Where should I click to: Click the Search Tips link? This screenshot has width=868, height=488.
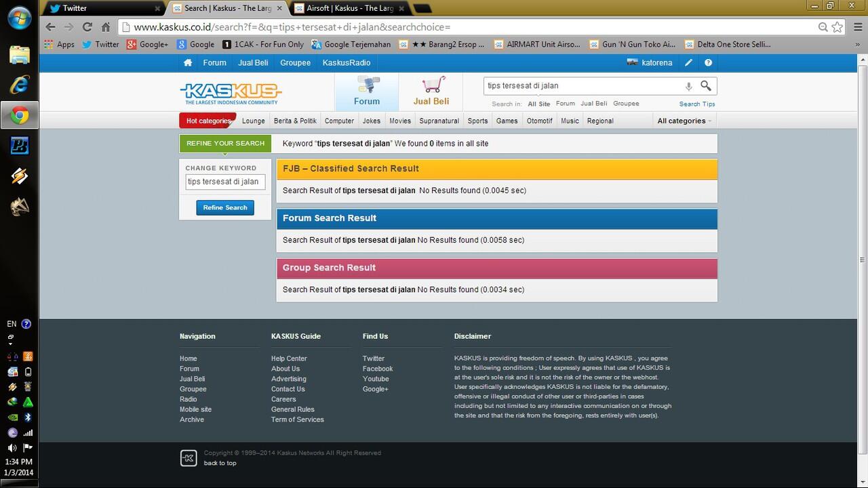(x=697, y=104)
